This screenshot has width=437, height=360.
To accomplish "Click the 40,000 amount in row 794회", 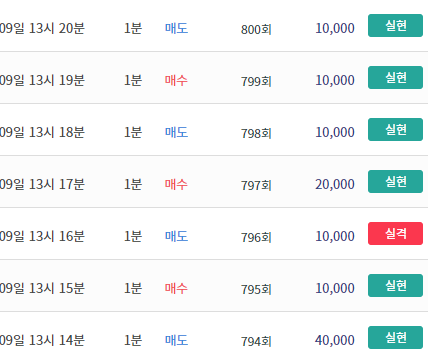I will (x=335, y=340).
